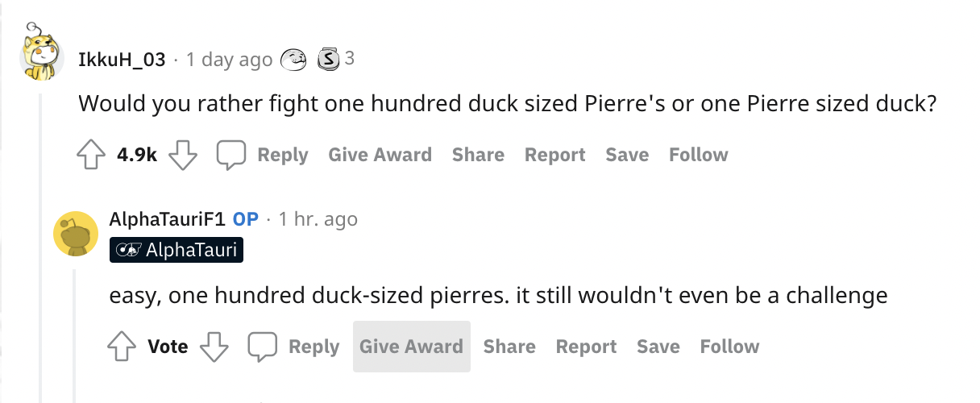Downvote IkkuH_03's comment
The image size is (980, 403).
coord(183,155)
